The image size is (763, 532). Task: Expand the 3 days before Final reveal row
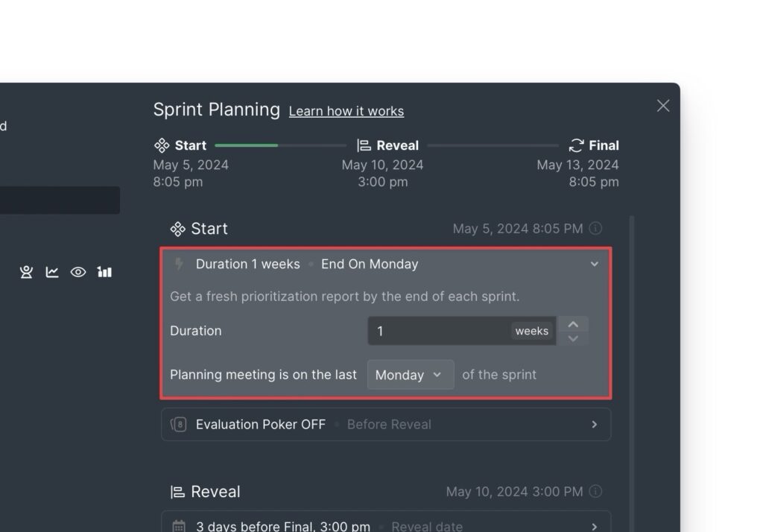(x=594, y=525)
